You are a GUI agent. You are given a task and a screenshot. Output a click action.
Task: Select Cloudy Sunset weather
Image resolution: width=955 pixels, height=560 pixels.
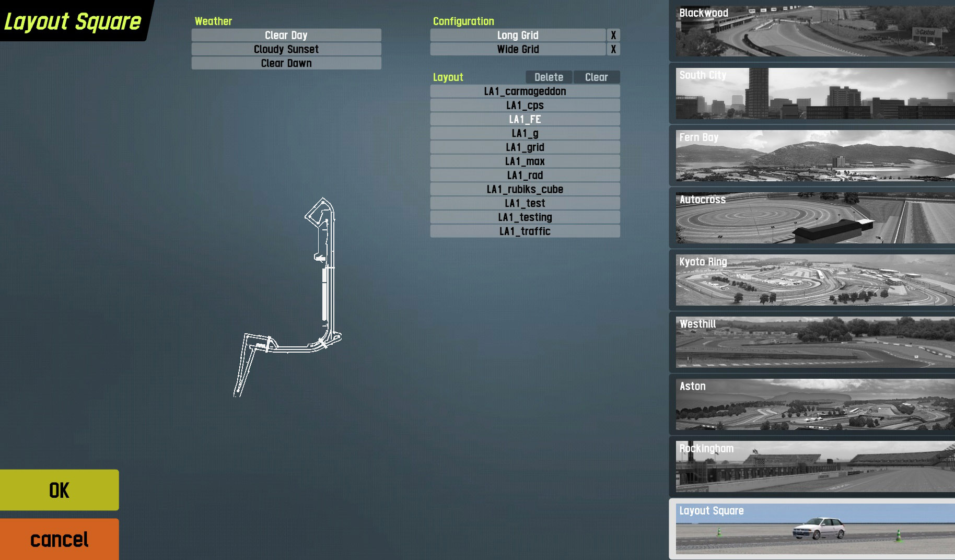click(x=286, y=49)
